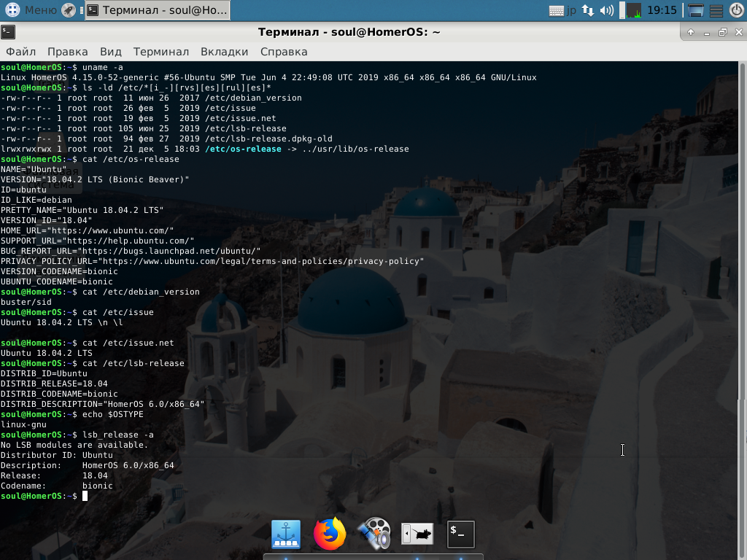
Task: Click the 'Codename: bionic' line
Action: [x=57, y=486]
